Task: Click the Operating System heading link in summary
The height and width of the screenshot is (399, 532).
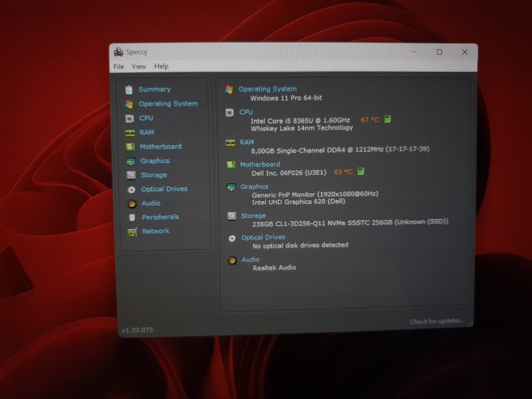Action: 268,89
